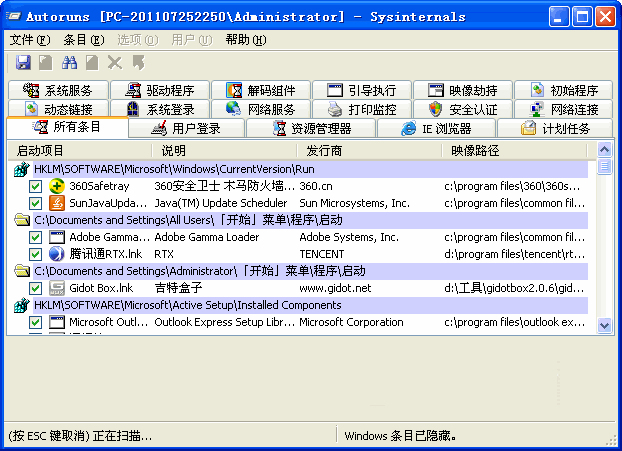Click the Gidot Box.lnk entry icon

[x=58, y=288]
